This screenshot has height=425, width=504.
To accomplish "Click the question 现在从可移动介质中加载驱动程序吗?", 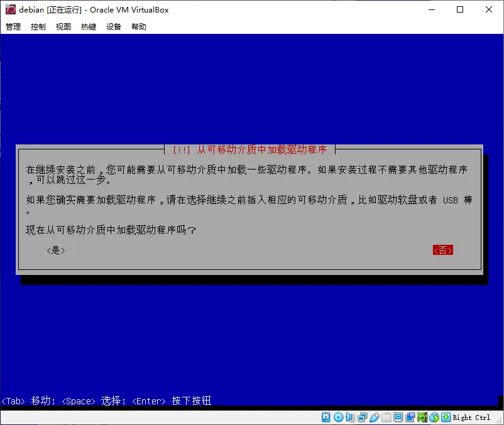I will pos(111,230).
